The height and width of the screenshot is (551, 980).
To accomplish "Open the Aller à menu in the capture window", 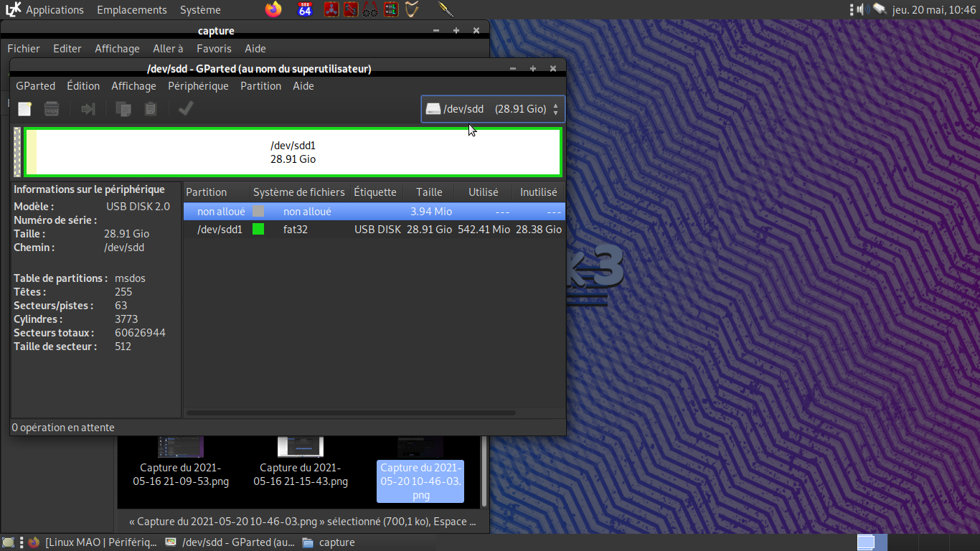I will (168, 49).
